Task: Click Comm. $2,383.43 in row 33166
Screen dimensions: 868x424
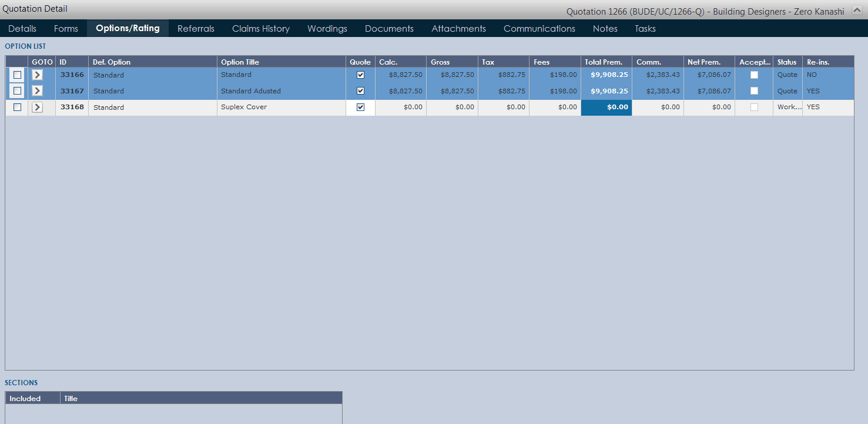Action: tap(658, 75)
